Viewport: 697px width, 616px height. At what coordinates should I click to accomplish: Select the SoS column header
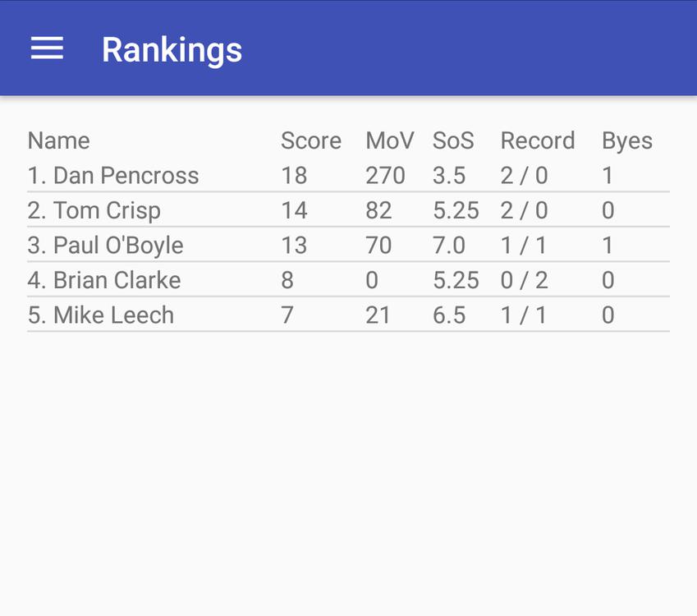(453, 140)
